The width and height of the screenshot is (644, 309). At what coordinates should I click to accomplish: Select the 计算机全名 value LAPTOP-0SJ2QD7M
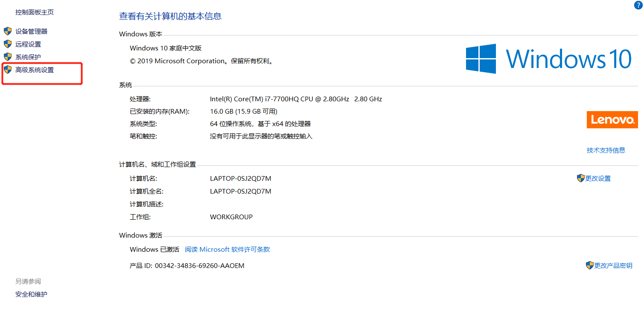(241, 191)
